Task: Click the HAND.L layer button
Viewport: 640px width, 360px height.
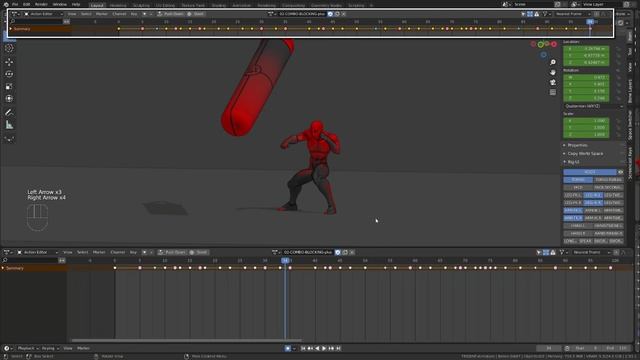Action: point(578,226)
